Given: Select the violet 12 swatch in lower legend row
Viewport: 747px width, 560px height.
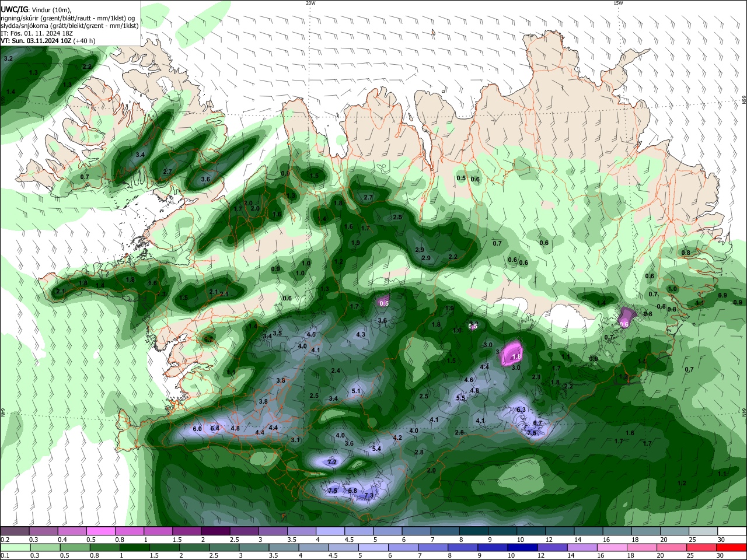Looking at the screenshot, I should (553, 548).
